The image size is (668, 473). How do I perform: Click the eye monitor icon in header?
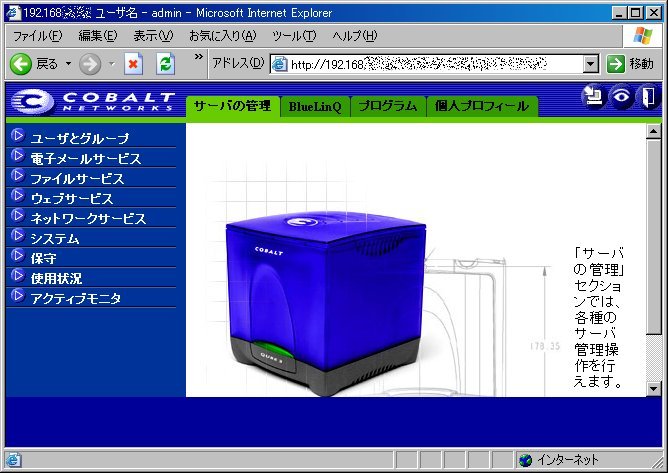tap(621, 96)
